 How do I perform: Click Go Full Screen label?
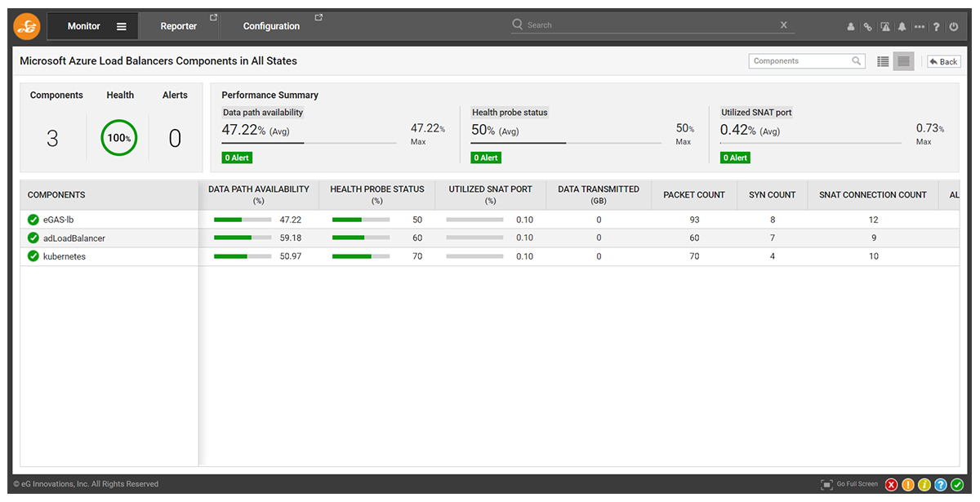[857, 484]
